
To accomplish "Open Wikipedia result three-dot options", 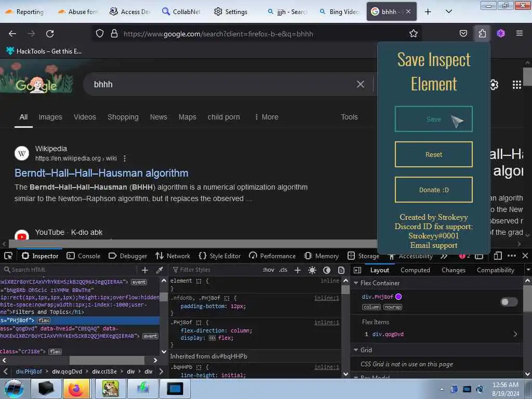I will point(125,158).
